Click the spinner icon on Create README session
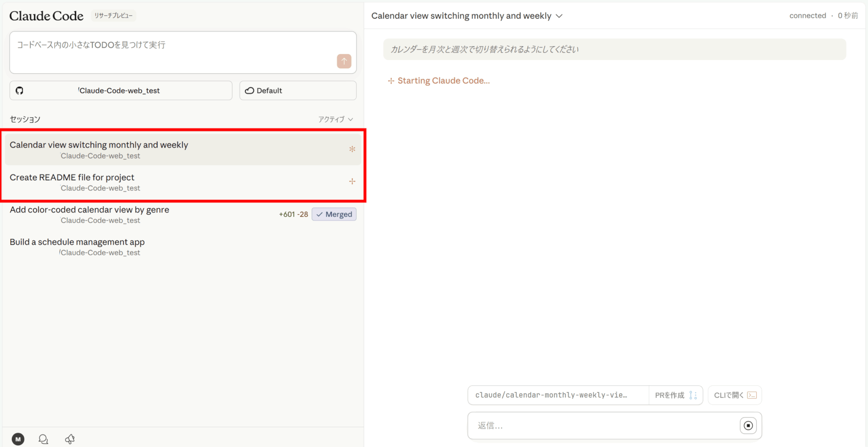Viewport: 868px width, 447px height. point(352,182)
